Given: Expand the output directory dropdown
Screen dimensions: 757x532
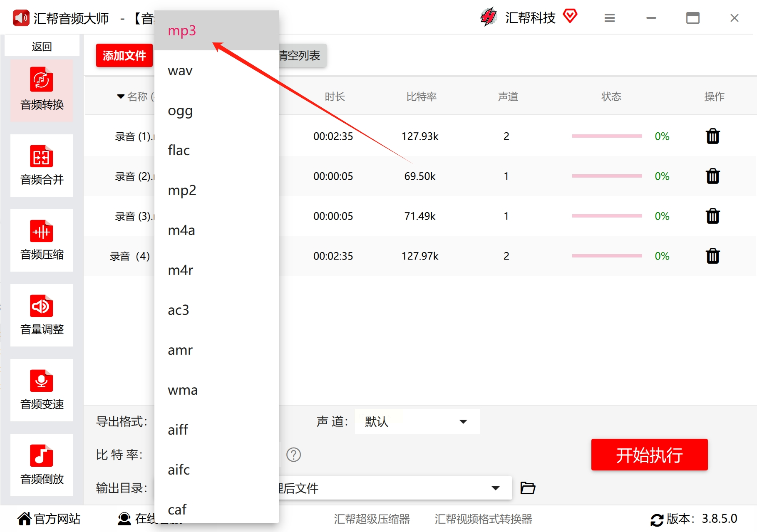Looking at the screenshot, I should [x=495, y=488].
